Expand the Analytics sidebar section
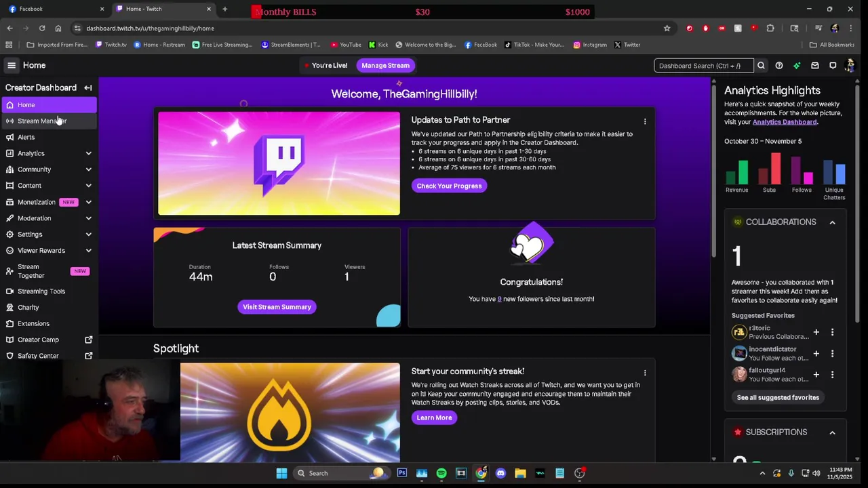The height and width of the screenshot is (488, 868). tap(88, 153)
